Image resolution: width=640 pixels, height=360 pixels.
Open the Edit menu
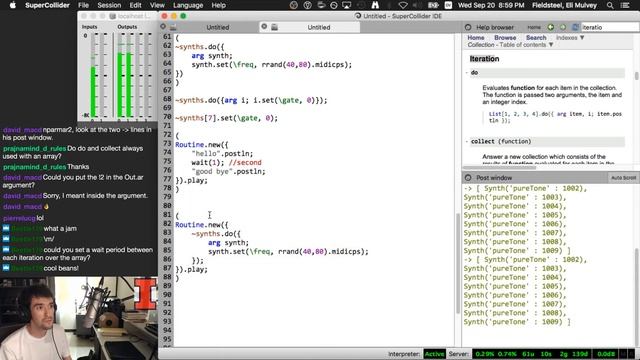click(x=135, y=5)
